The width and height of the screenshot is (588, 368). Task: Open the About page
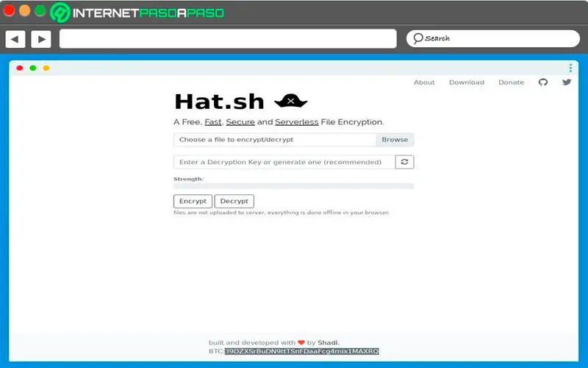(x=424, y=82)
